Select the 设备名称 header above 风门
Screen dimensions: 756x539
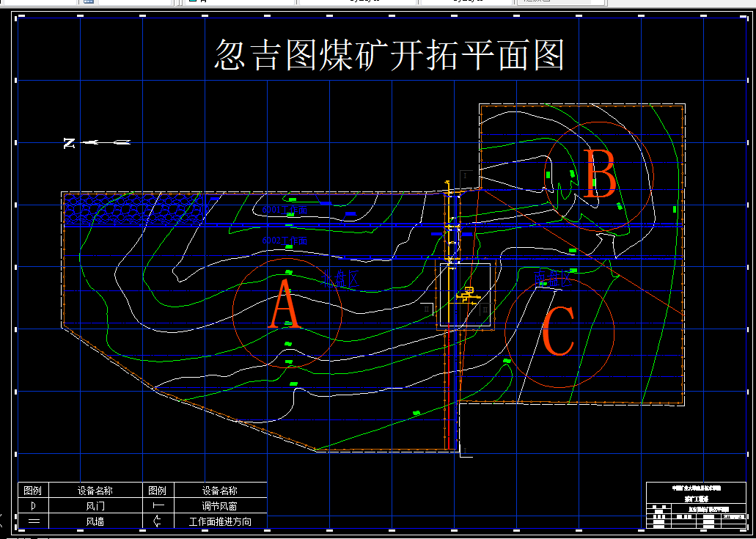(95, 491)
